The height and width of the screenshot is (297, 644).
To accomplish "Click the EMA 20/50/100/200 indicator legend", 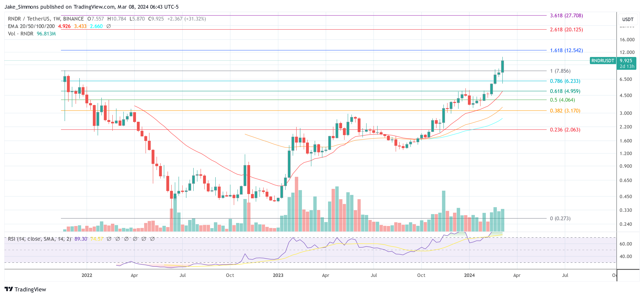I will (x=31, y=26).
